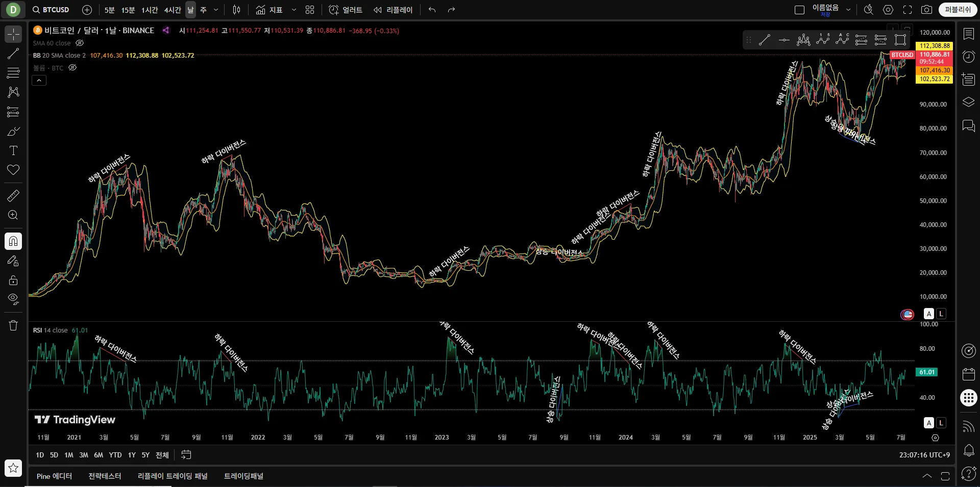The image size is (980, 487).
Task: Open the unnamed layout dropdown arrow
Action: (x=848, y=10)
